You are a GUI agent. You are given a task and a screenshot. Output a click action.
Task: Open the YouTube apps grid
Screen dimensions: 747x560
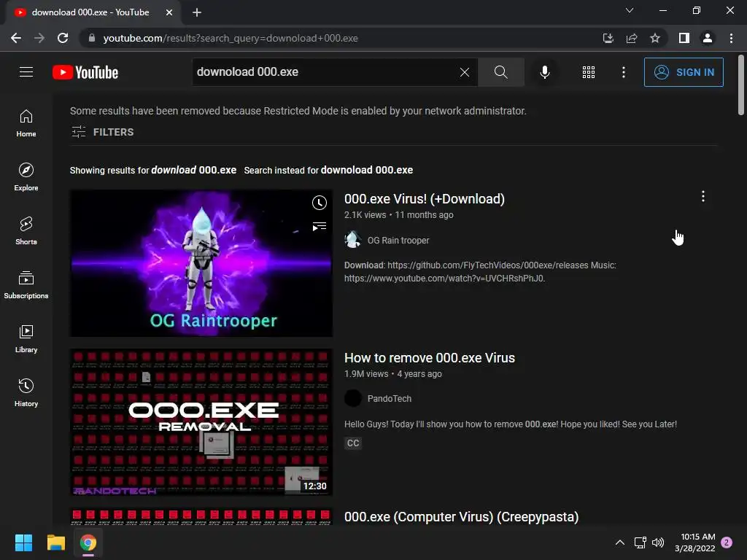coord(589,72)
